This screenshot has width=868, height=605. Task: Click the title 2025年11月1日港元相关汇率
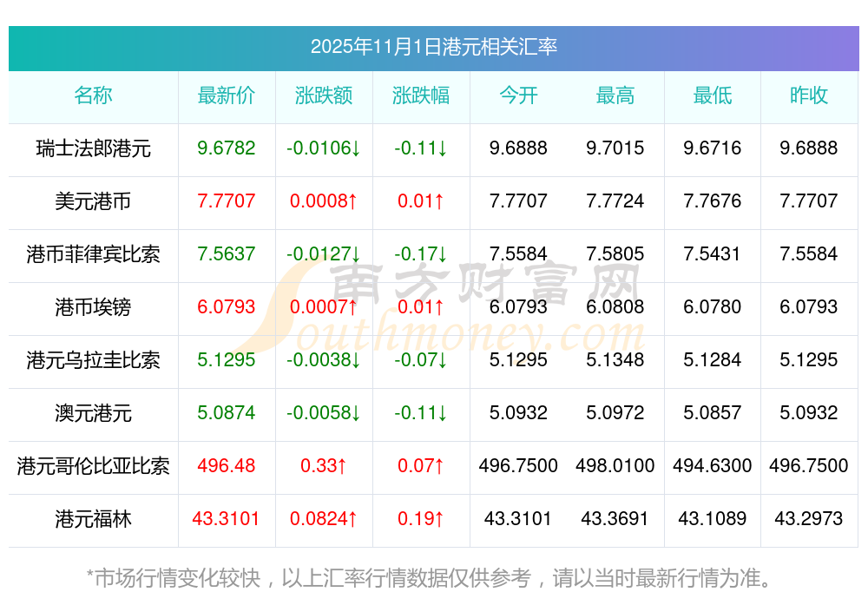point(433,47)
